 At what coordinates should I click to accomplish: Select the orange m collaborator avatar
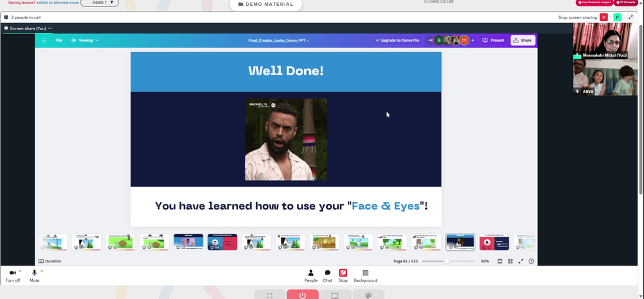[x=464, y=41]
